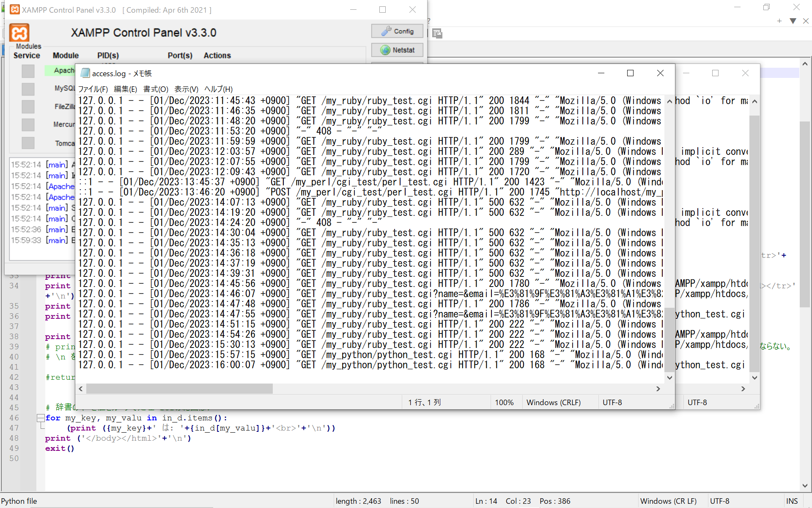Image resolution: width=812 pixels, height=508 pixels.
Task: Click the code editor's vertical scrollbar thumb
Action: [805, 214]
